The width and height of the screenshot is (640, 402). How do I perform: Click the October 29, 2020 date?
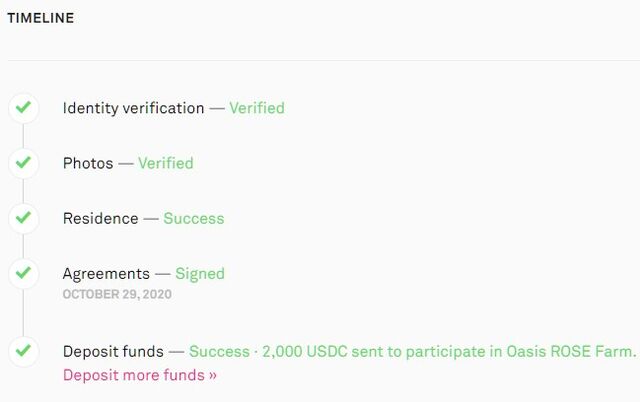117,294
